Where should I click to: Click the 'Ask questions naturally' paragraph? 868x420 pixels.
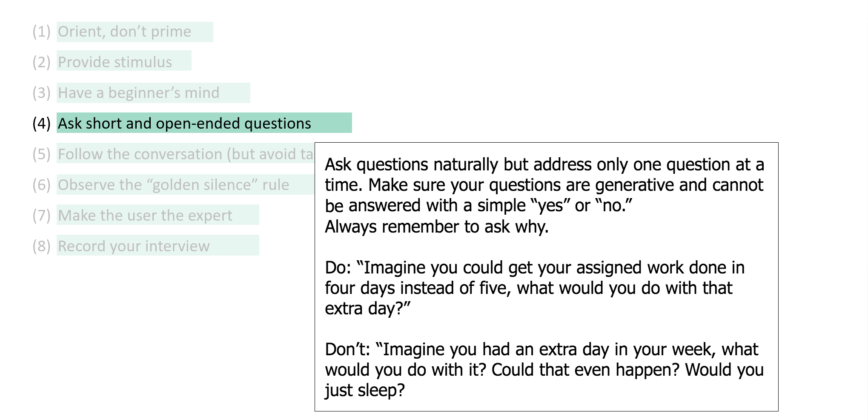point(544,185)
